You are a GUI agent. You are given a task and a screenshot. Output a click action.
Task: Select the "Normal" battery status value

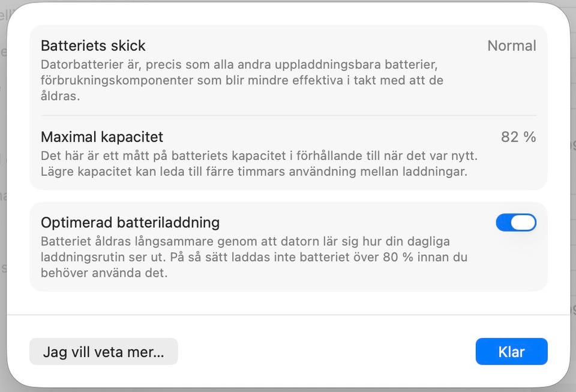click(x=511, y=46)
